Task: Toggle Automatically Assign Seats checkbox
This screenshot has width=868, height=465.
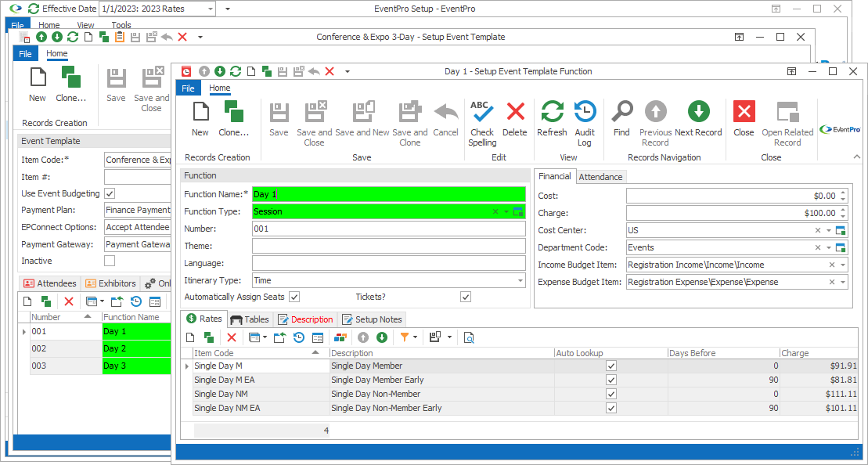Action: coord(294,297)
